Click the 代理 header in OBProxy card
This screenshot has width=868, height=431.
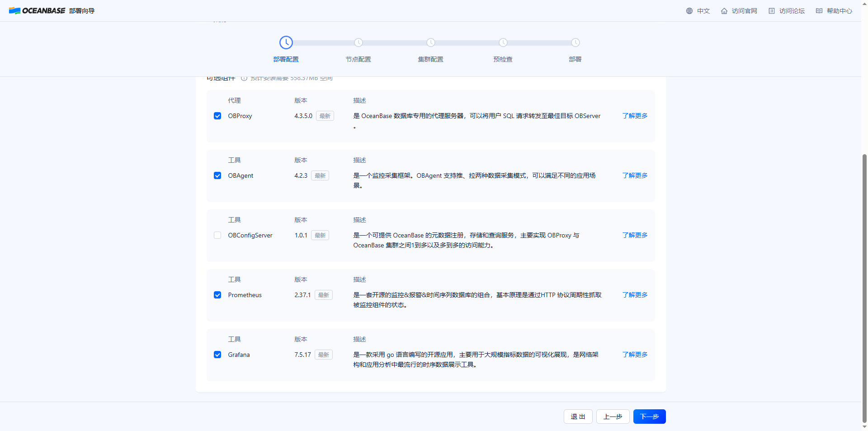coord(234,100)
